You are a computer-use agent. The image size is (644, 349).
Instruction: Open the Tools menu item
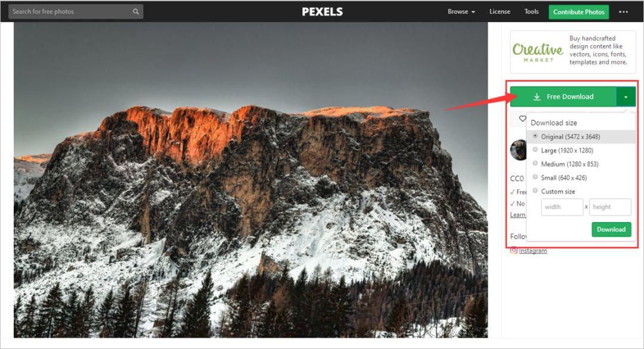[x=531, y=11]
